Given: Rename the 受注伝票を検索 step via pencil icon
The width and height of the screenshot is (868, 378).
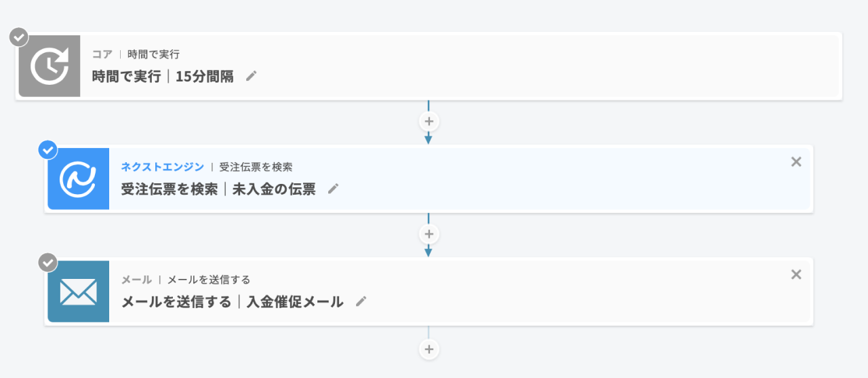Looking at the screenshot, I should [333, 189].
